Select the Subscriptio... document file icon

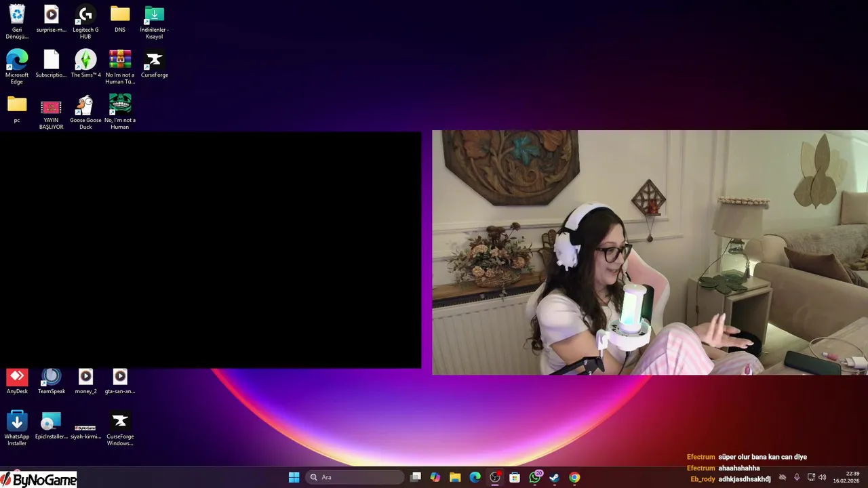(52, 64)
